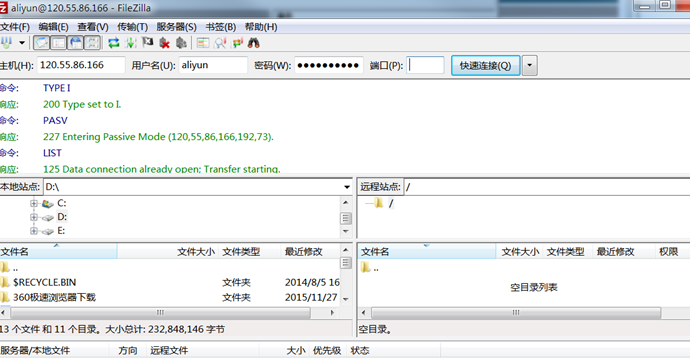
Task: Open the local site path dropdown
Action: tap(347, 187)
